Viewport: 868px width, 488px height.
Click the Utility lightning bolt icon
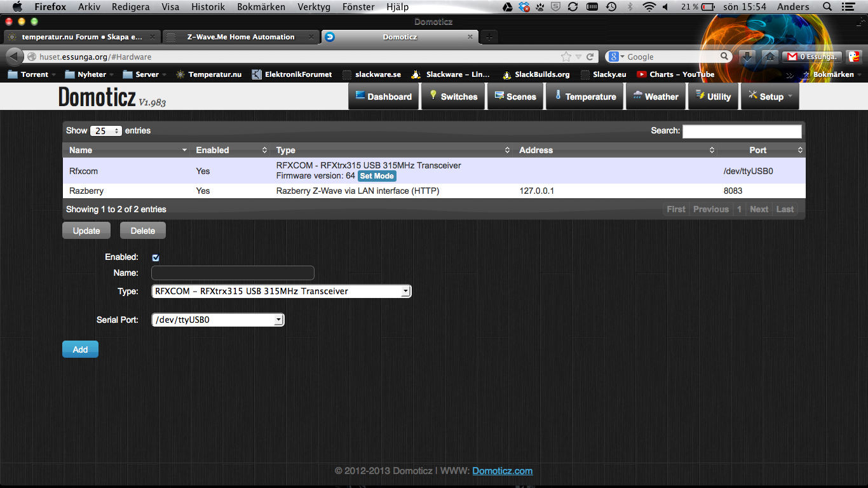[x=700, y=96]
